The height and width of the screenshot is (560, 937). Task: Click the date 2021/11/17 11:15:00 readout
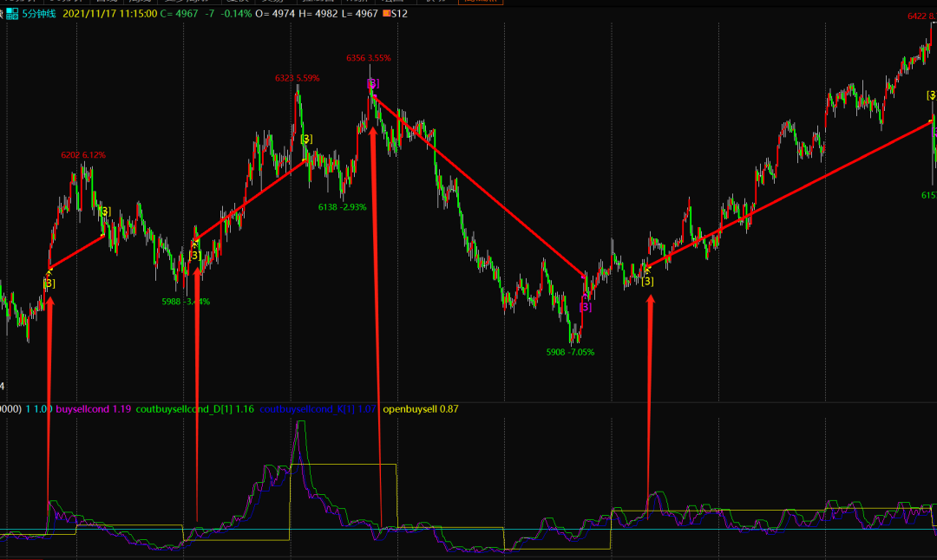(121, 14)
